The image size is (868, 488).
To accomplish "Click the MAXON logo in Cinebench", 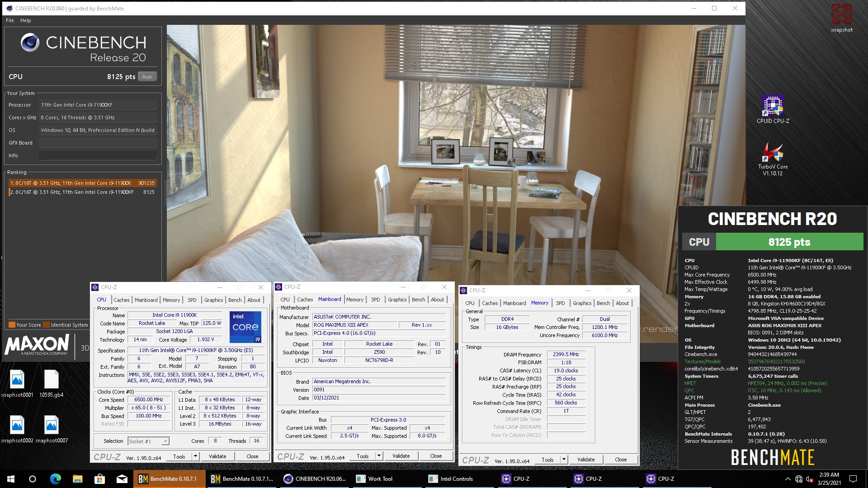I will 37,344.
